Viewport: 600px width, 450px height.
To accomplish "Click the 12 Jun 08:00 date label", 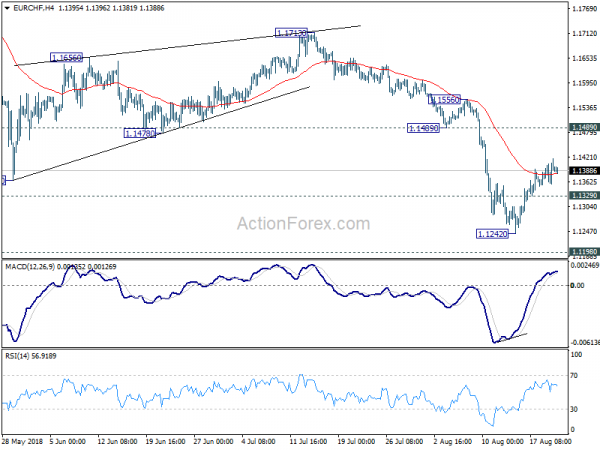I will (117, 442).
